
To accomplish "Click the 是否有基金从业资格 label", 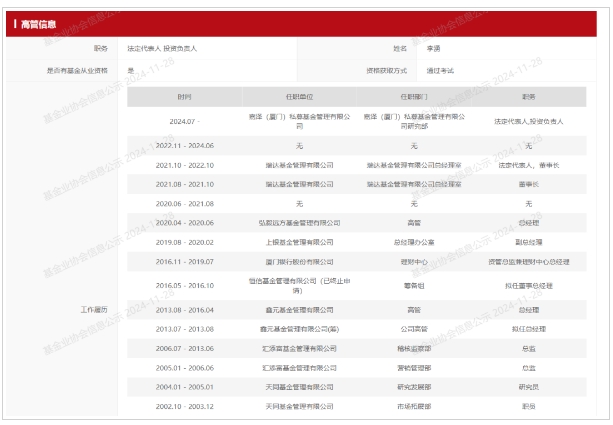I will pos(77,71).
